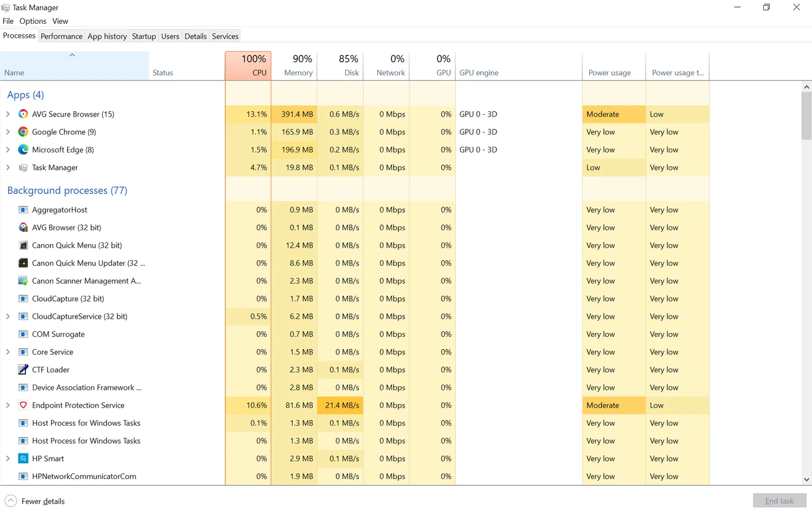Select the first Host Process for Windows Tasks row with 0.1% CPU
Image resolution: width=812 pixels, height=515 pixels.
(354, 423)
